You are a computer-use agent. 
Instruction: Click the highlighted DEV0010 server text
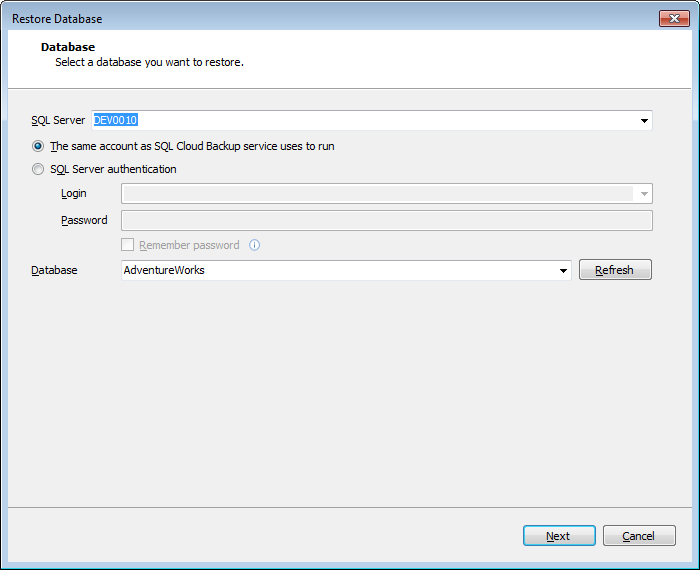(x=116, y=120)
